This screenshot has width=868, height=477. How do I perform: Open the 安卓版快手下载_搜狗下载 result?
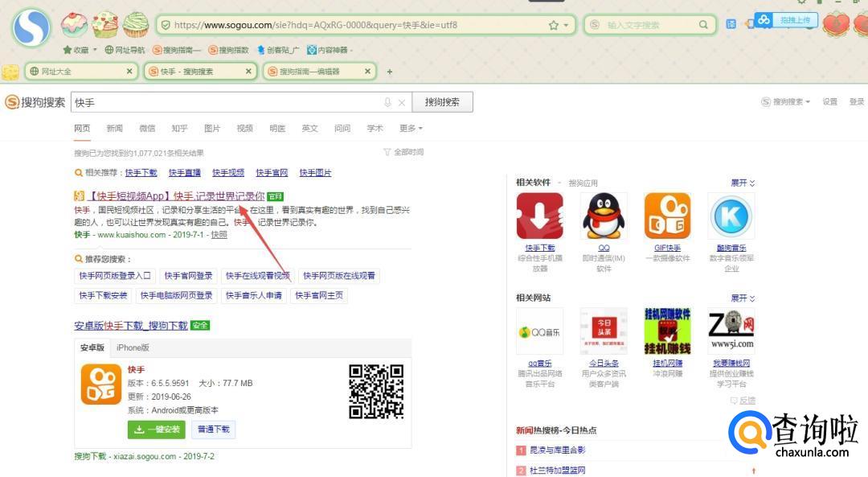click(131, 326)
